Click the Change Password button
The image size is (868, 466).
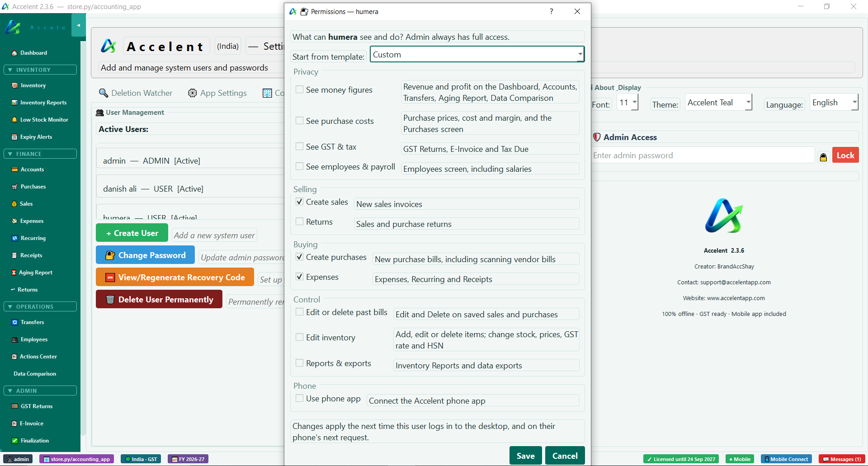[145, 255]
